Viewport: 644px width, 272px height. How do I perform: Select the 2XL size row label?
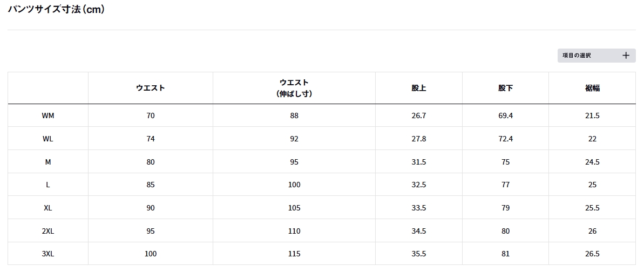pyautogui.click(x=48, y=231)
